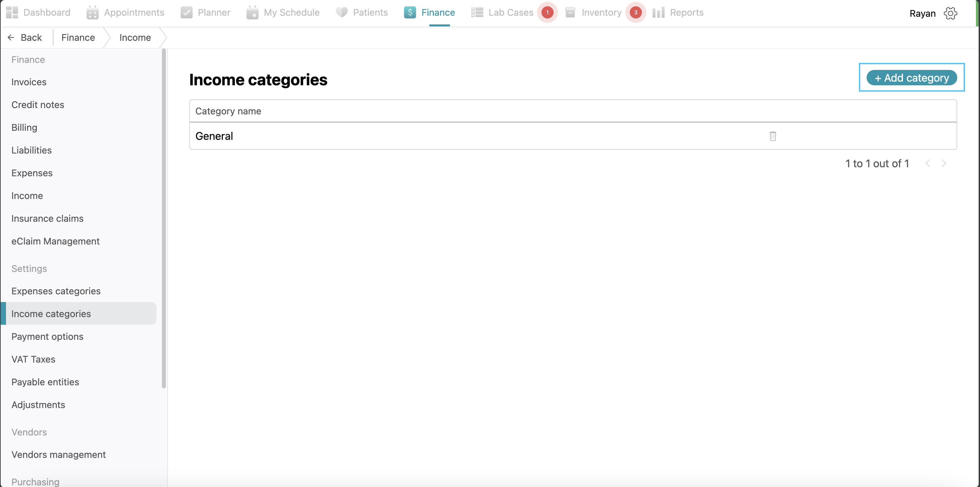This screenshot has height=487, width=980.
Task: Click the Finance breadcrumb
Action: coord(78,38)
